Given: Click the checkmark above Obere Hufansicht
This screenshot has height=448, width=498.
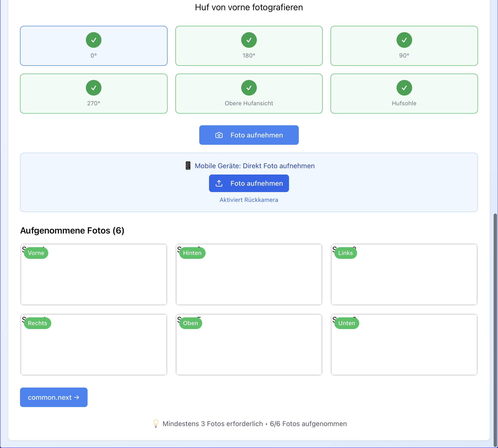Looking at the screenshot, I should tap(249, 88).
